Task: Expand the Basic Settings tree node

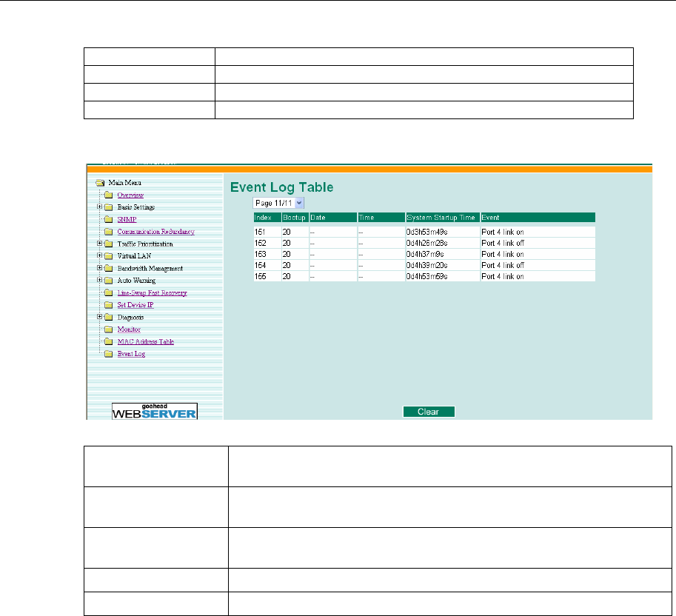Action: [100, 207]
